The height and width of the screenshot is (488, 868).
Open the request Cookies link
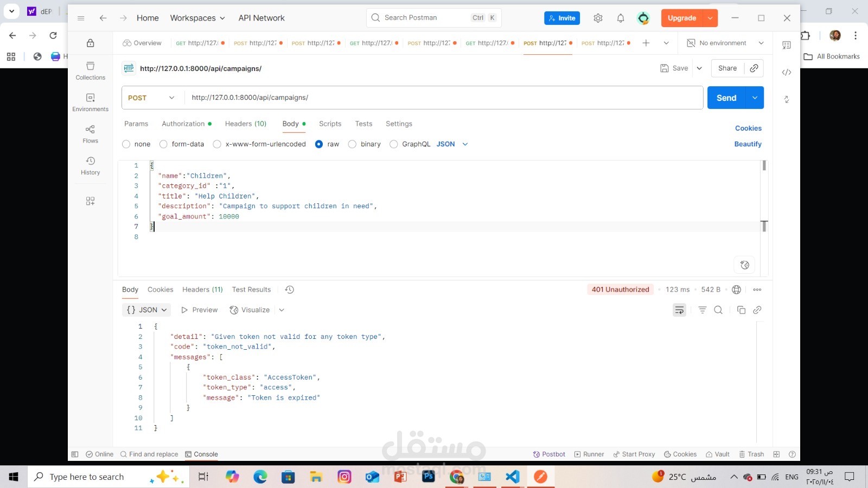click(748, 129)
